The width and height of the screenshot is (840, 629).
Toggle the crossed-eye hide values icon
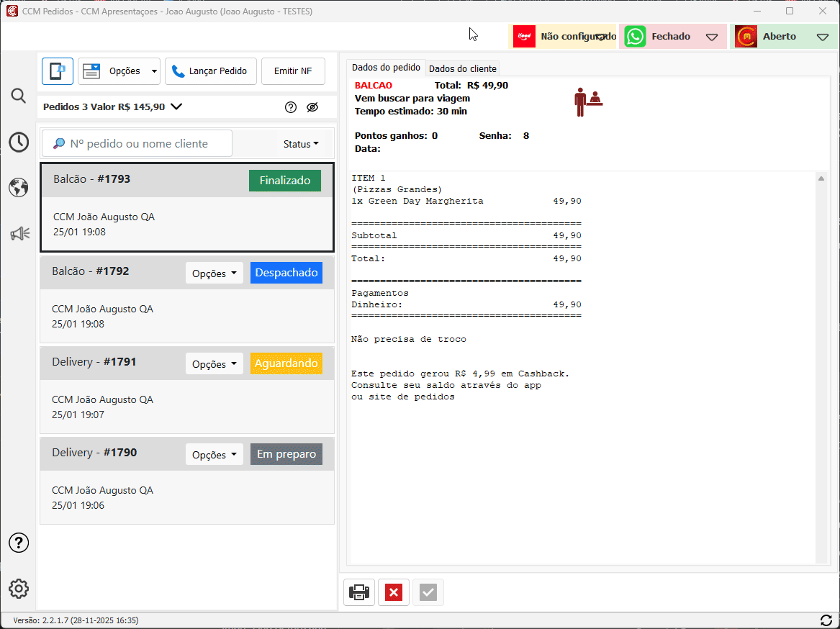coord(312,107)
